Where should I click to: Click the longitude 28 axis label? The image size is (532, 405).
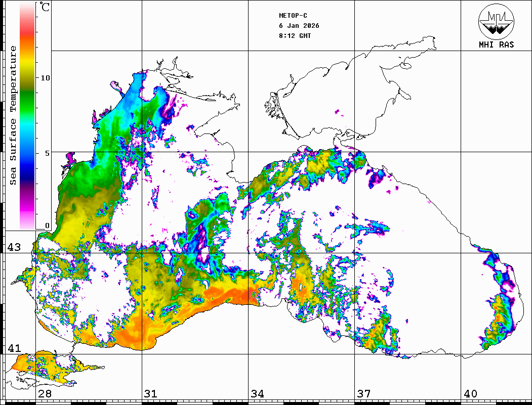(x=45, y=394)
